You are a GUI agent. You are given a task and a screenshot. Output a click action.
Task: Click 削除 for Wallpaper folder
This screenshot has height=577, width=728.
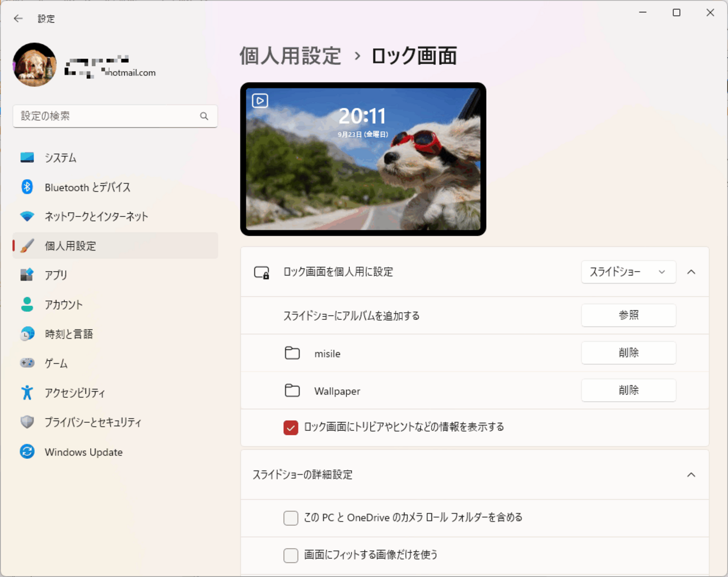tap(628, 390)
